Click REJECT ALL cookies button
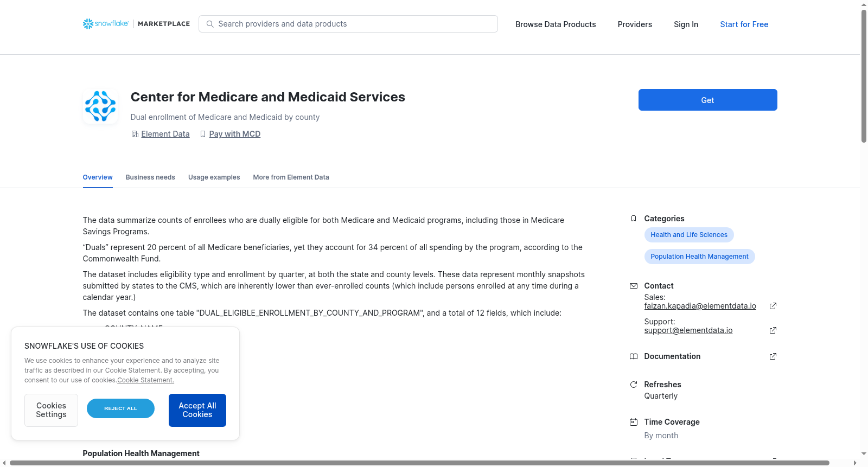868x467 pixels. pyautogui.click(x=120, y=408)
